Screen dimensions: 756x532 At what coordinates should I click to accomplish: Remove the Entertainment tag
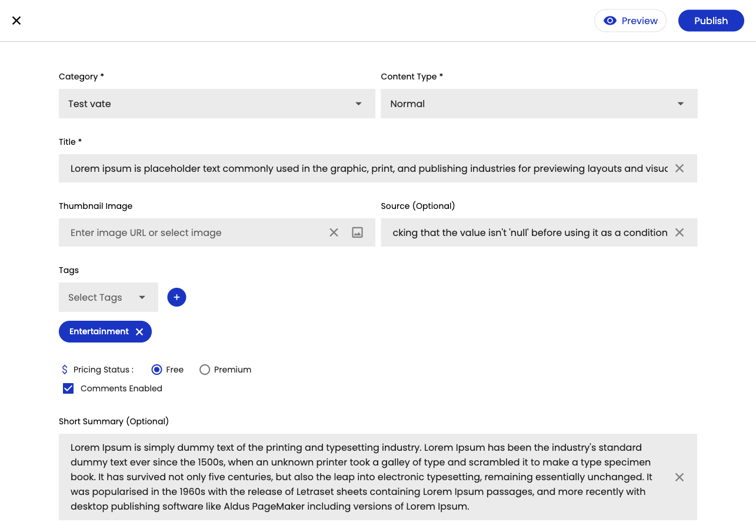click(x=139, y=332)
